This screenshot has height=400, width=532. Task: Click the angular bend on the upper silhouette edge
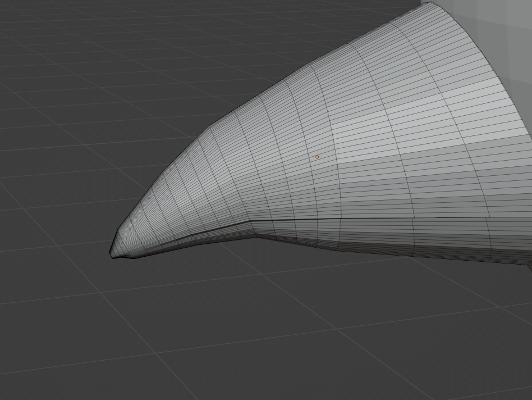[210, 126]
